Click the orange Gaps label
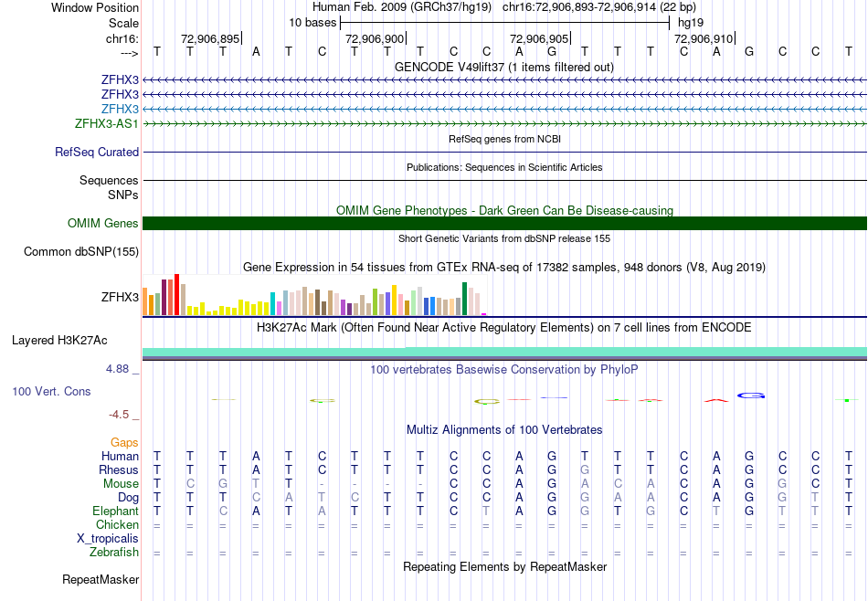This screenshot has height=601, width=868. tap(124, 442)
